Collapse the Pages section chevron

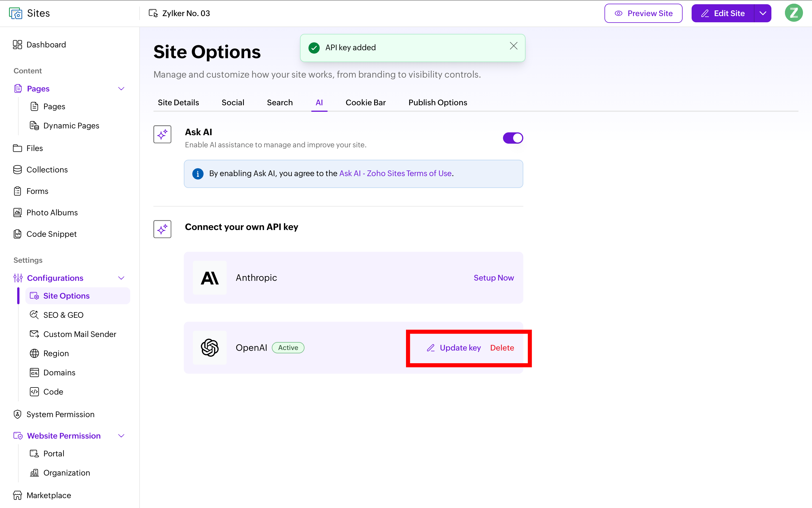(x=122, y=89)
